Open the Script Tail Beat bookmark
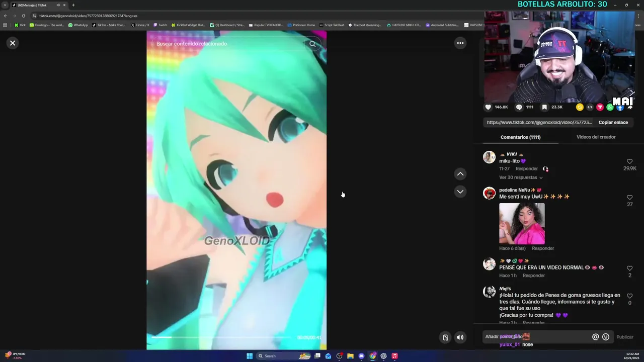644x362 pixels. (332, 25)
